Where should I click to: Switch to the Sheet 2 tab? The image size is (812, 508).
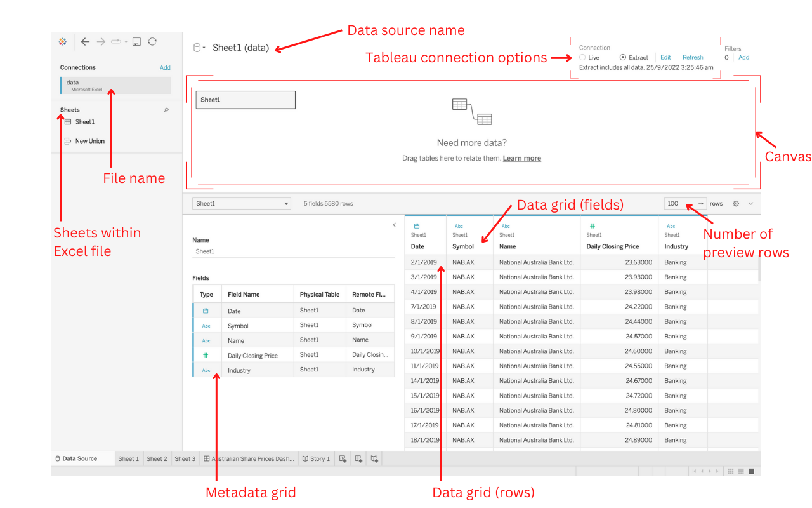coord(157,458)
